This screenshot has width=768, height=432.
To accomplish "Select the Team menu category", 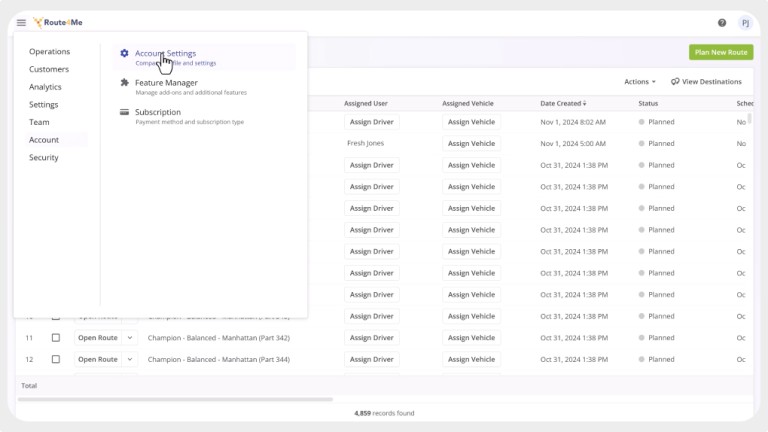I will coord(39,122).
